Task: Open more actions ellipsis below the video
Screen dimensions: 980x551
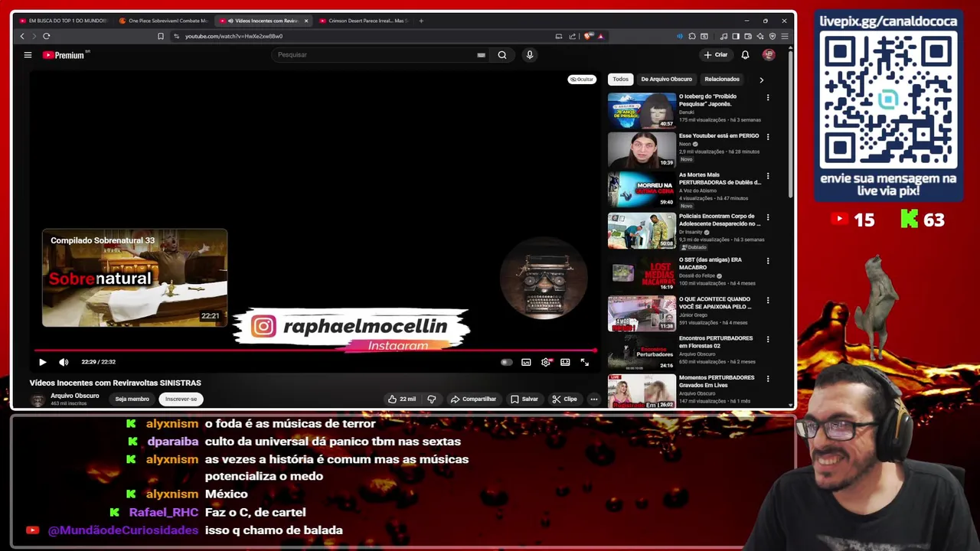Action: point(593,399)
